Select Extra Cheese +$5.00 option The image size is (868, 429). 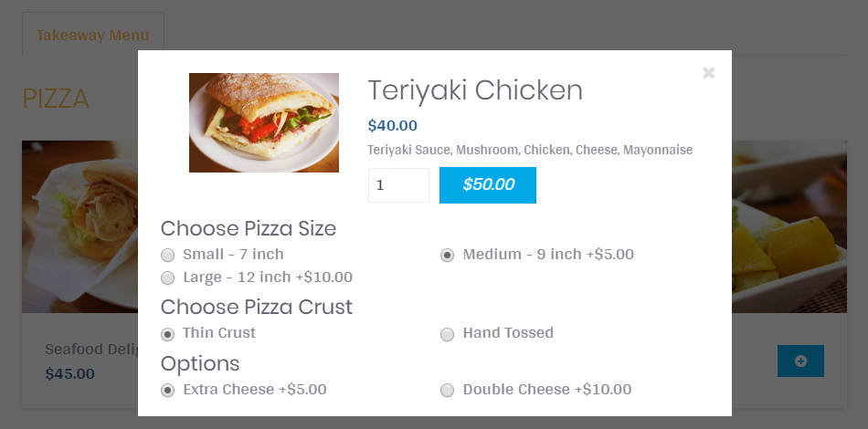(168, 391)
